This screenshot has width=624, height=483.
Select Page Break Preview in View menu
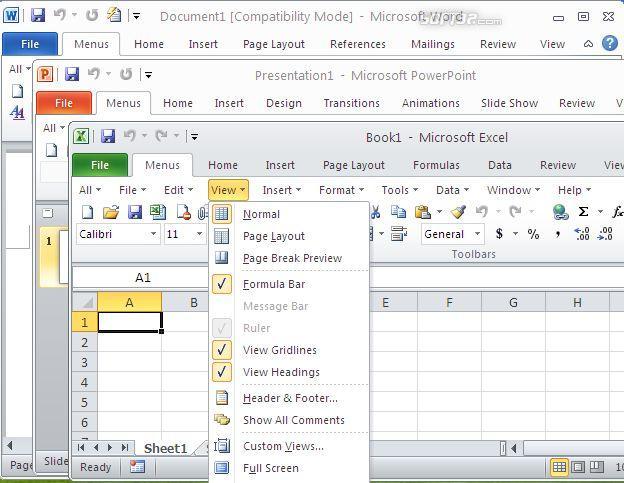(x=289, y=258)
